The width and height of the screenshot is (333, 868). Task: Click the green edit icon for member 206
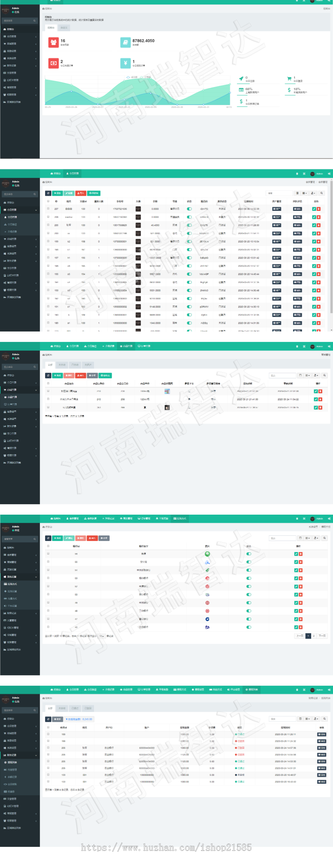(x=314, y=217)
